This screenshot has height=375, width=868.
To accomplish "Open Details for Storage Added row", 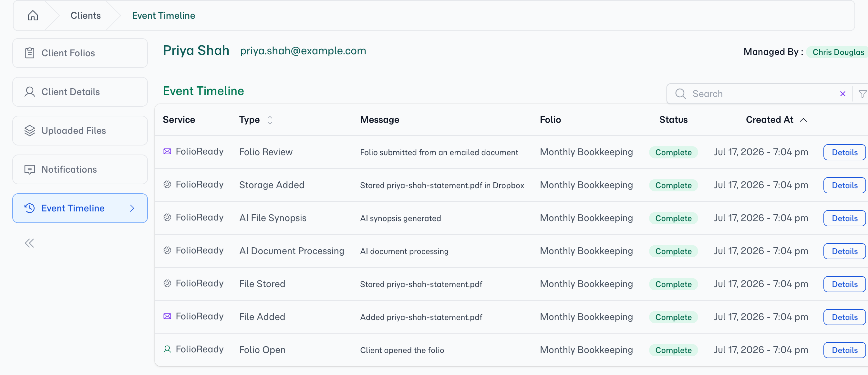I will click(x=844, y=185).
